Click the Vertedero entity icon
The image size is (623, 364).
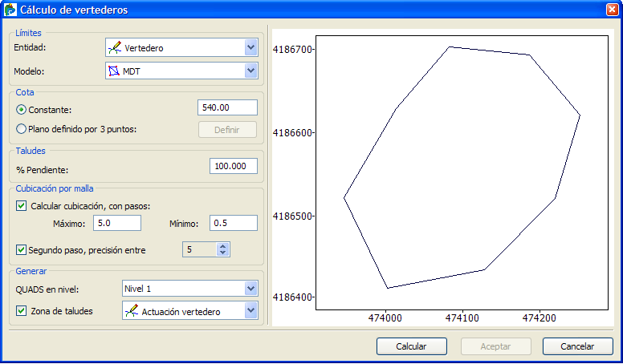click(x=115, y=48)
